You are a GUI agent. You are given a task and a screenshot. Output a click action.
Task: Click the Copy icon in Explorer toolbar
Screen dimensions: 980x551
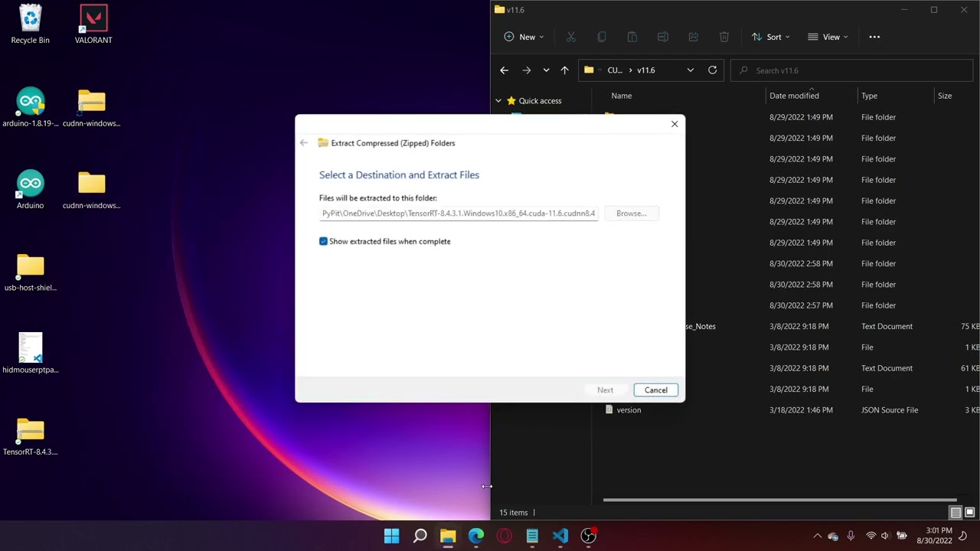tap(602, 37)
